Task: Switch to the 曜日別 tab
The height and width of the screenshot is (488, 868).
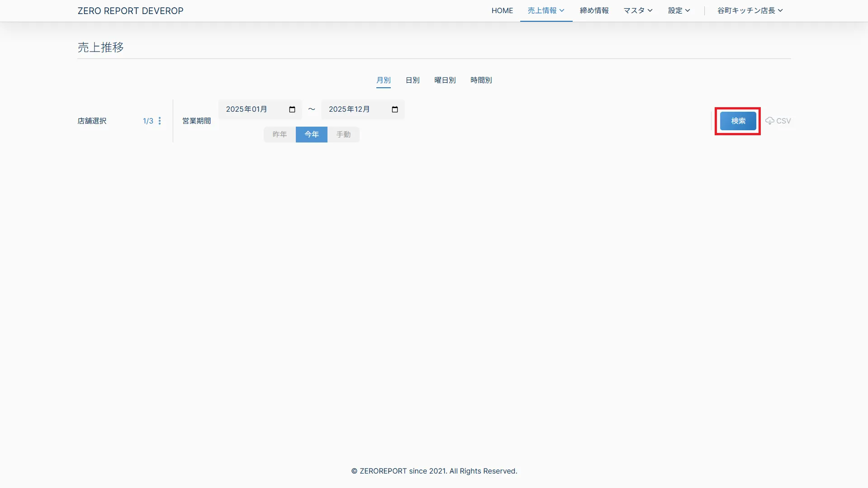Action: tap(445, 80)
